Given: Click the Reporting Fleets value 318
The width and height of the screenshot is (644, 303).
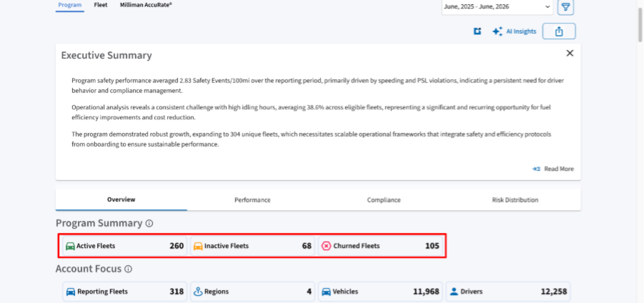Looking at the screenshot, I should click(177, 292).
